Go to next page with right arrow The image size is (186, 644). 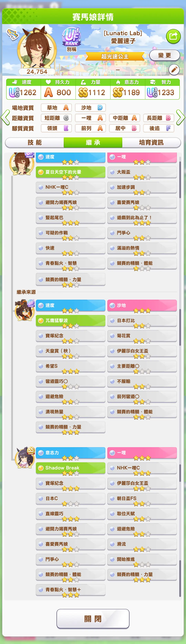180,117
